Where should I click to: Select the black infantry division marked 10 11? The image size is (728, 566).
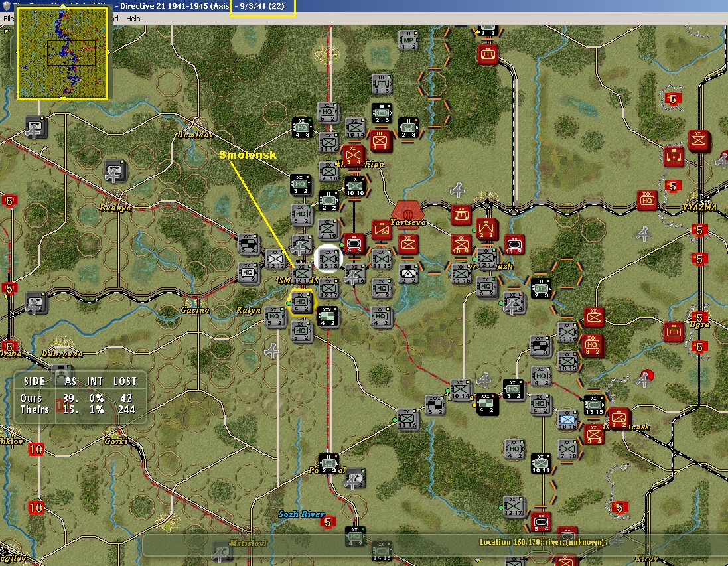(540, 464)
